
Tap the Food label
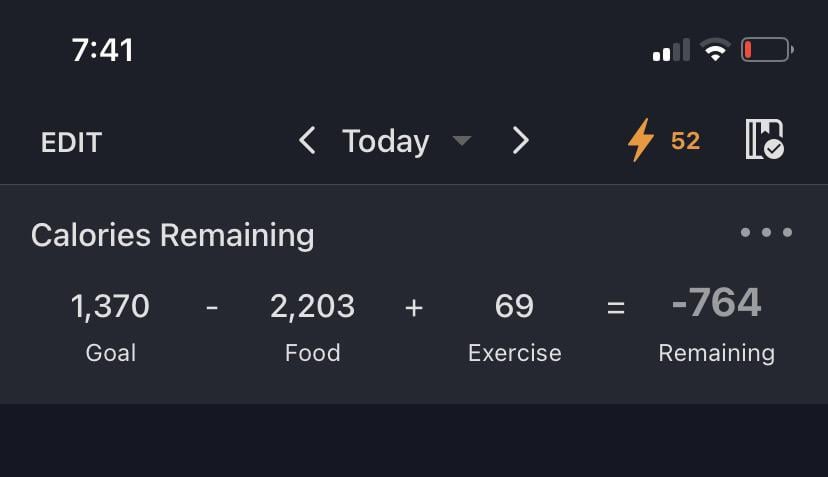312,353
